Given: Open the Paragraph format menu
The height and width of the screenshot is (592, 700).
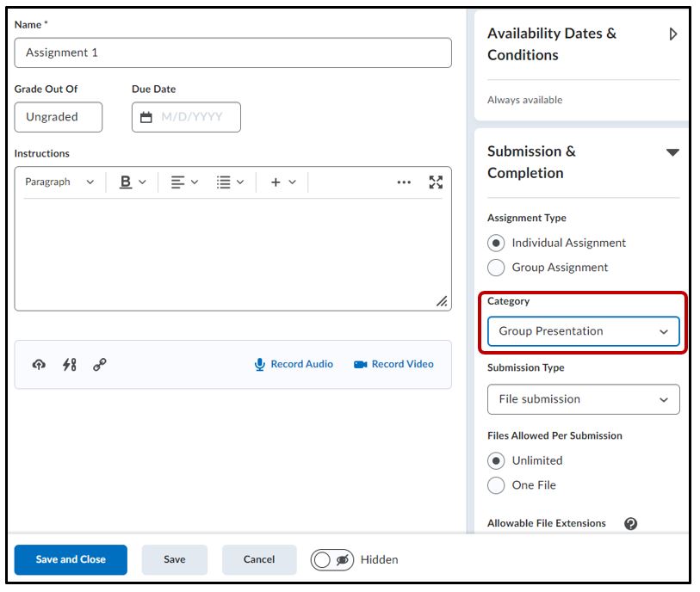Looking at the screenshot, I should click(59, 182).
